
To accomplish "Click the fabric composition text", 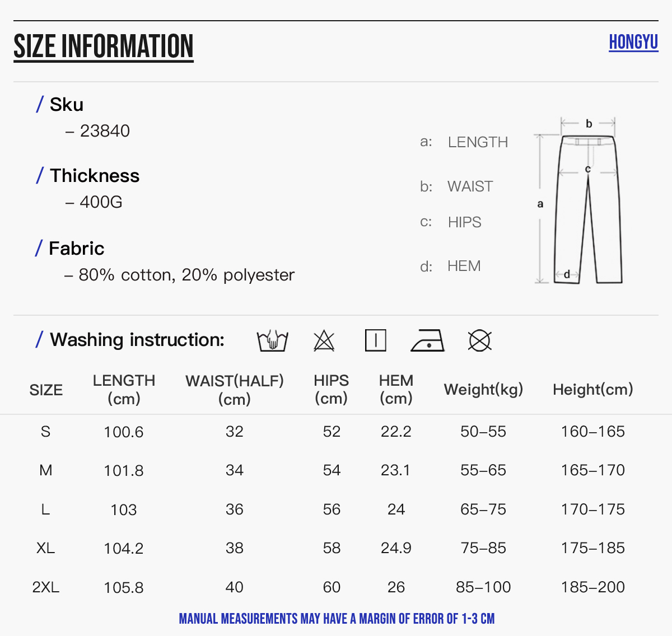I will point(186,275).
